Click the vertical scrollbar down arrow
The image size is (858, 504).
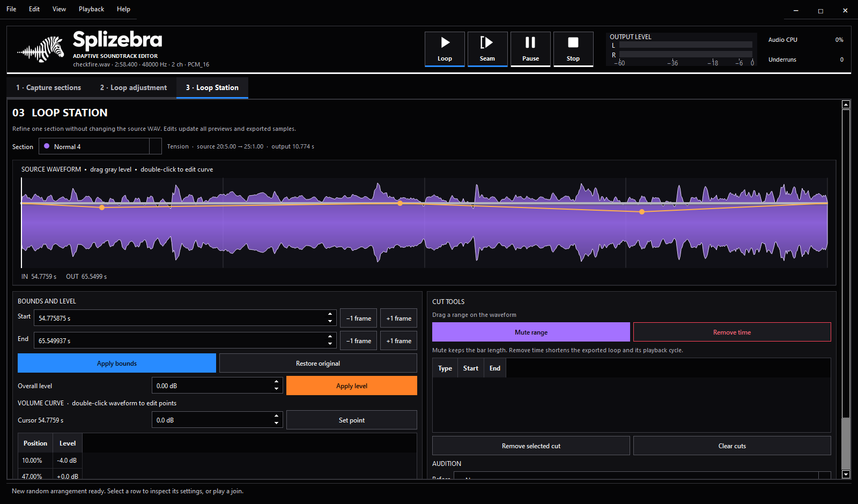[846, 474]
